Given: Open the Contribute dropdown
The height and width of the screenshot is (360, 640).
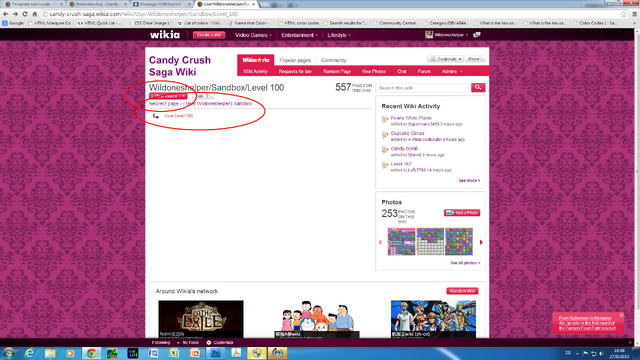Looking at the screenshot, I should pyautogui.click(x=445, y=59).
